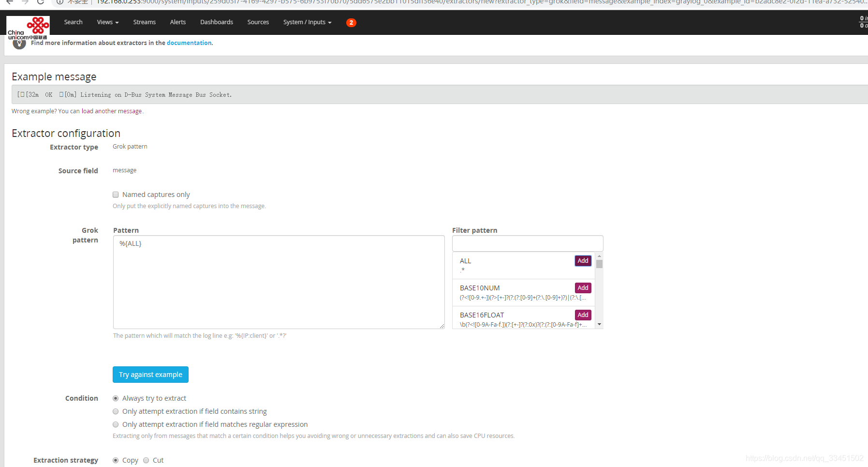Add the ALL grok pattern
868x467 pixels.
click(583, 260)
